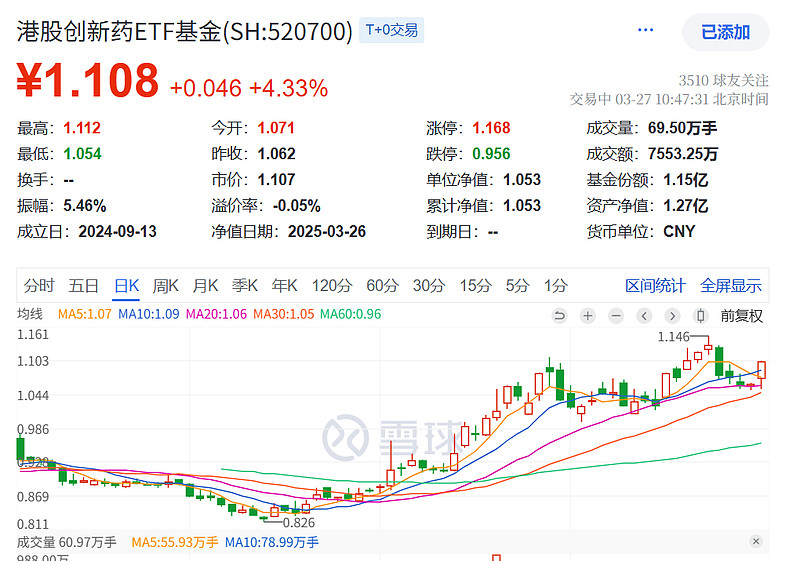Click the 振幅 value 5.46%
The image size is (800, 561).
click(85, 206)
